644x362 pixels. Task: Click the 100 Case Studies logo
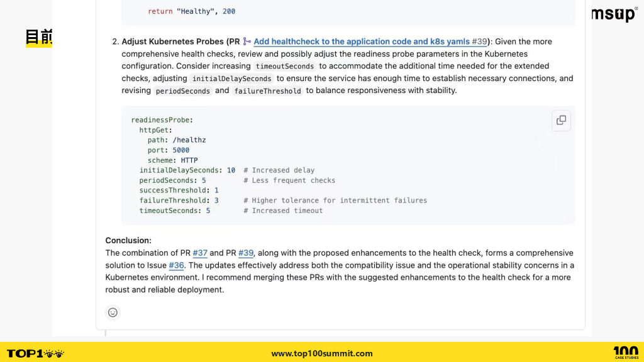click(x=625, y=353)
